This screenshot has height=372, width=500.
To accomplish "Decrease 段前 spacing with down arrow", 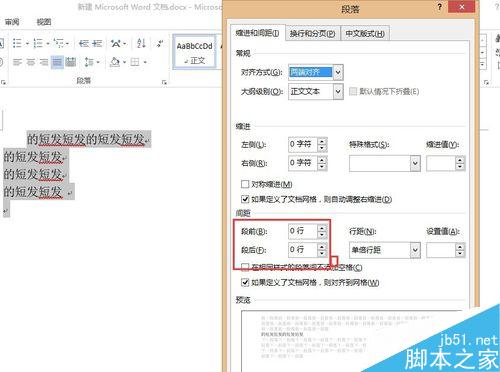I will [322, 235].
